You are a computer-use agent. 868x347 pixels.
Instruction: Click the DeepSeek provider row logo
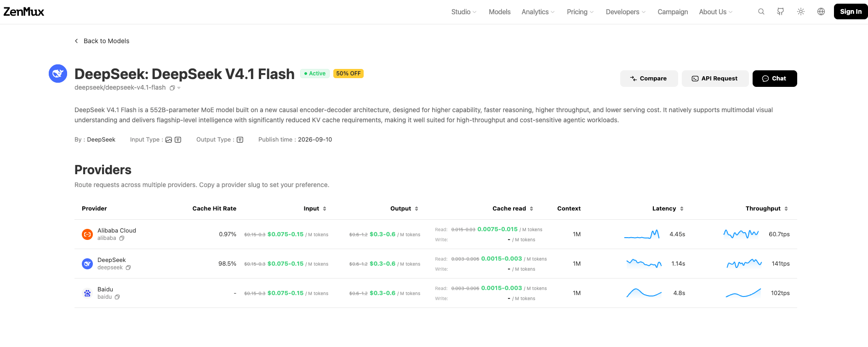pos(87,264)
